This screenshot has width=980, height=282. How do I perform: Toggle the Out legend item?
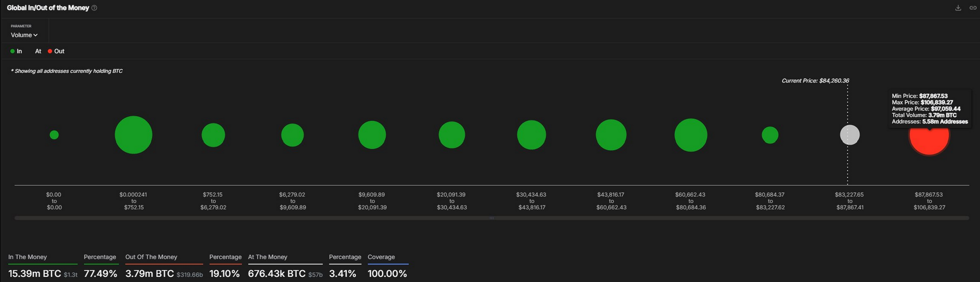coord(56,51)
